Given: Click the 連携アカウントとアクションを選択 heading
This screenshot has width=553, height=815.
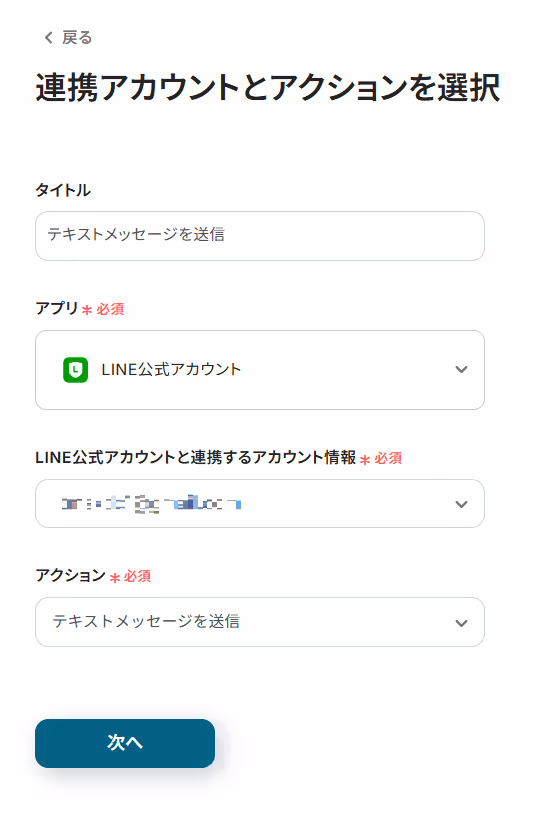Looking at the screenshot, I should tap(268, 87).
